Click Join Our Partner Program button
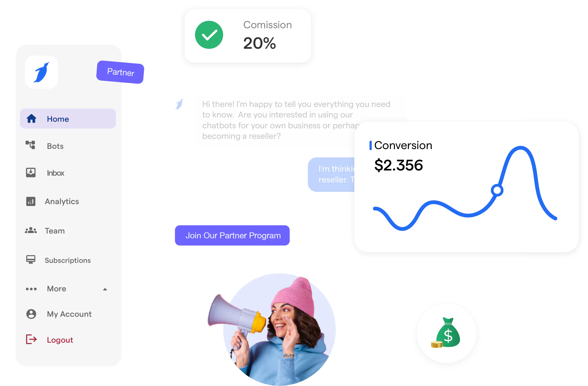 (x=233, y=235)
